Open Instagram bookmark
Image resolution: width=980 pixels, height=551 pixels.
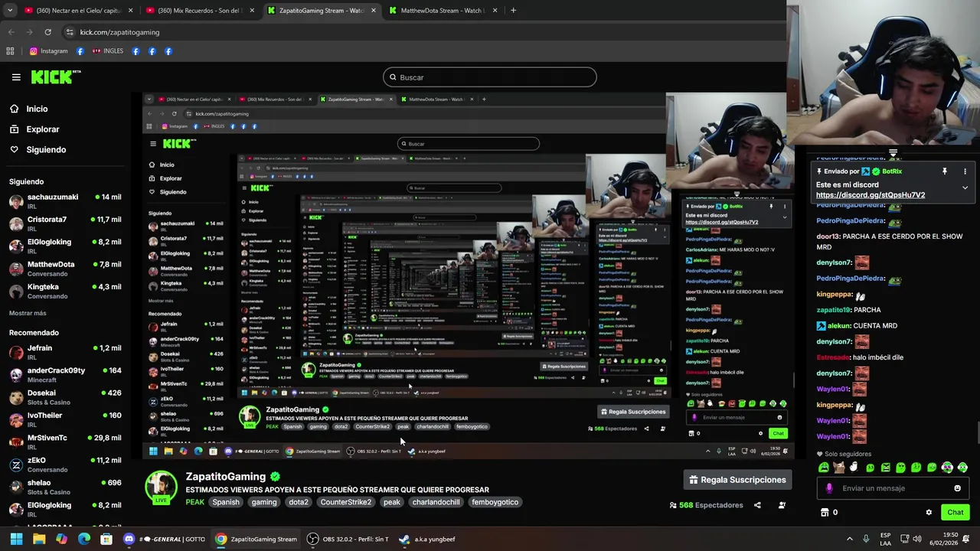pyautogui.click(x=49, y=51)
